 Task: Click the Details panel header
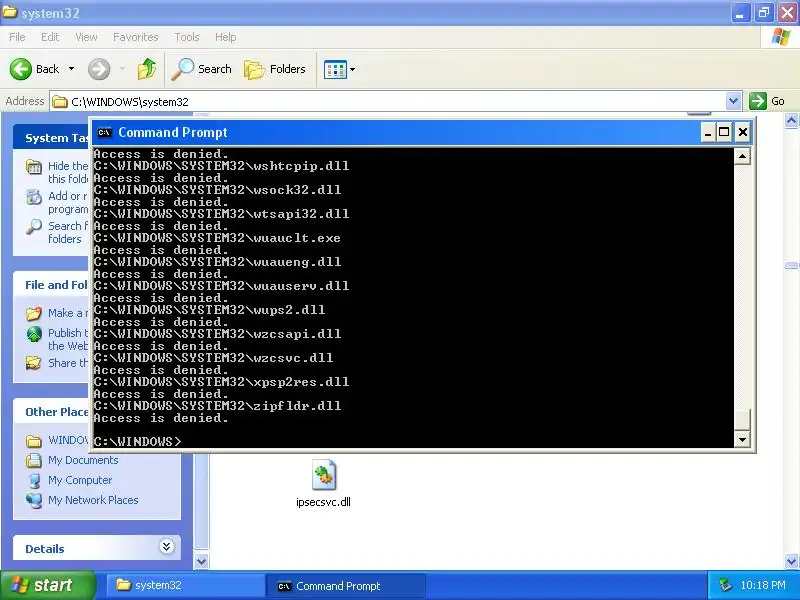pos(97,547)
